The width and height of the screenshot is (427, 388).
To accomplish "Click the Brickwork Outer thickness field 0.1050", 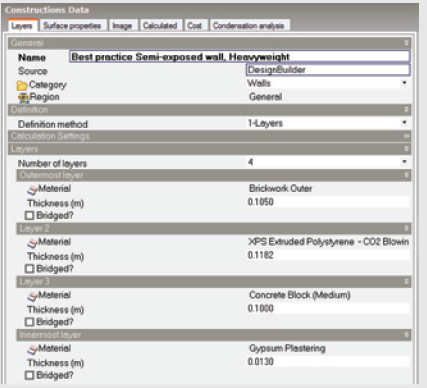I will point(328,202).
